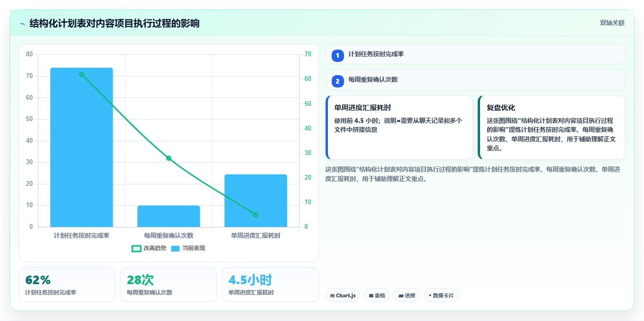Click the blue bar for 单周进度汇报耗时
Viewport: 644px width, 321px height.
tap(256, 200)
